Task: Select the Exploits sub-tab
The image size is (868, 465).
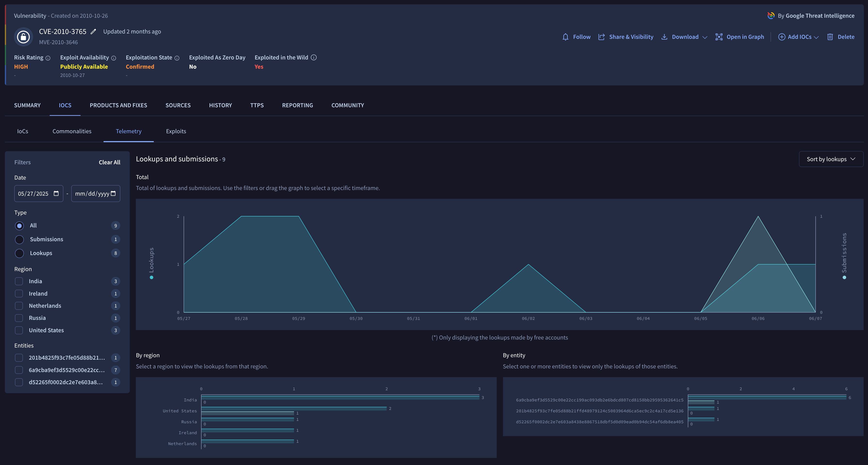Action: point(176,131)
